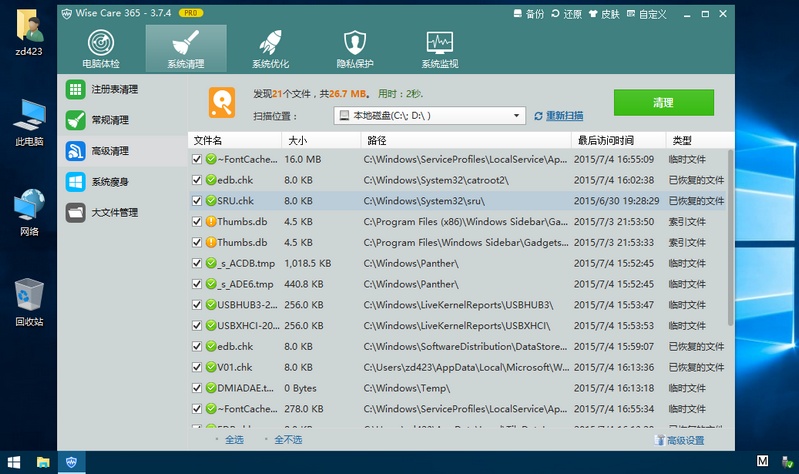Click the 常规清理 common cleaner icon

[75, 120]
